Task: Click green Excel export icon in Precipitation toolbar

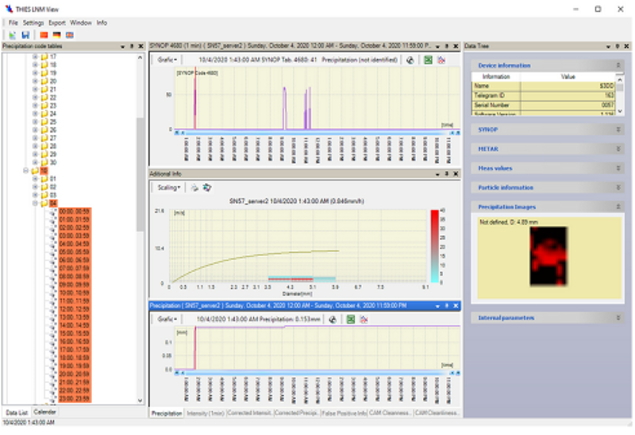Action: click(351, 320)
